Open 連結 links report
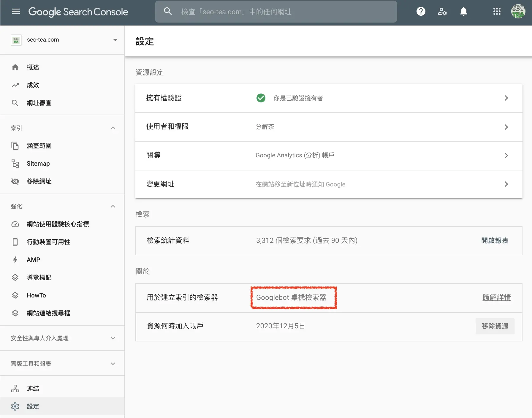Image resolution: width=532 pixels, height=418 pixels. [x=62, y=389]
